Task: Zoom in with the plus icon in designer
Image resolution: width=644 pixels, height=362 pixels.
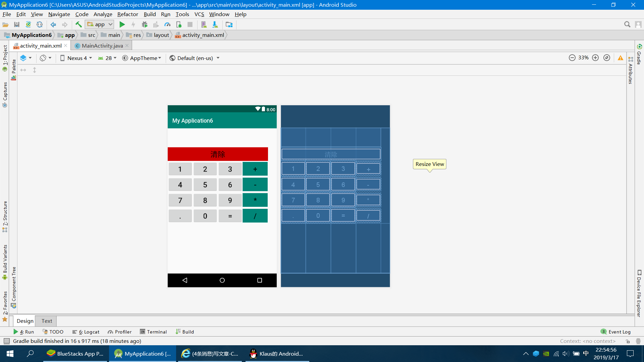Action: click(x=596, y=58)
